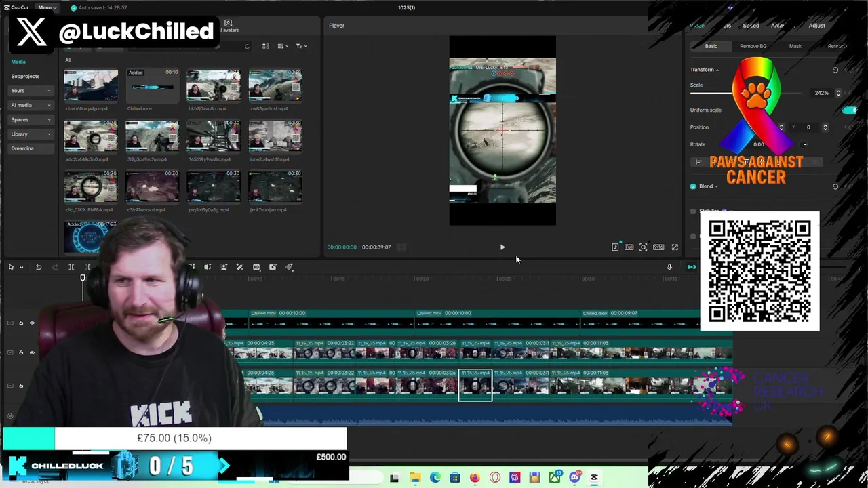This screenshot has height=488, width=868.
Task: Open the media filter dropdown
Action: click(301, 46)
